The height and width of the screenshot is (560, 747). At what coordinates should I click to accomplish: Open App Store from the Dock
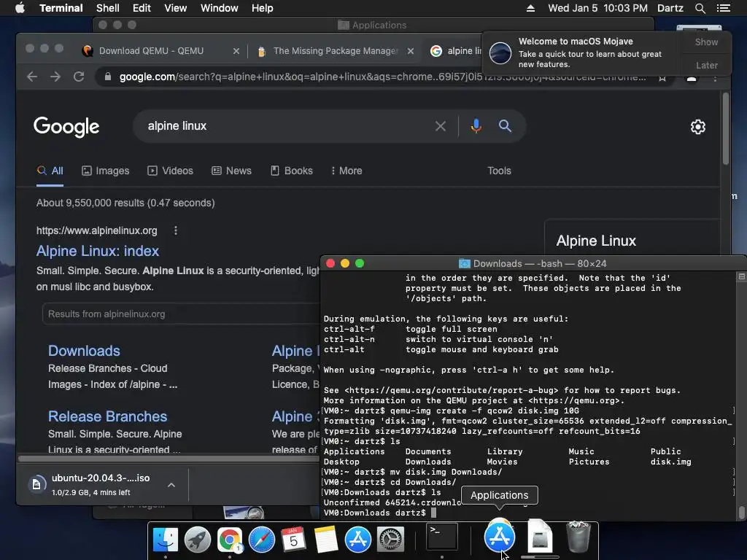pos(357,539)
